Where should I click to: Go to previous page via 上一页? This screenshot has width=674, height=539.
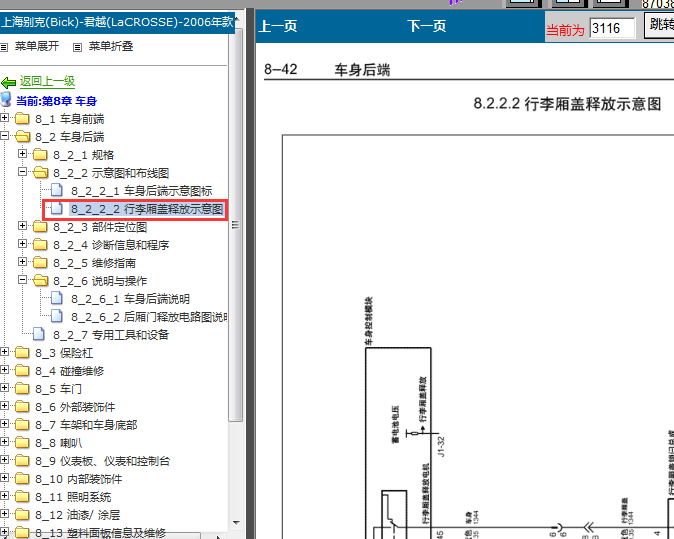click(x=278, y=27)
